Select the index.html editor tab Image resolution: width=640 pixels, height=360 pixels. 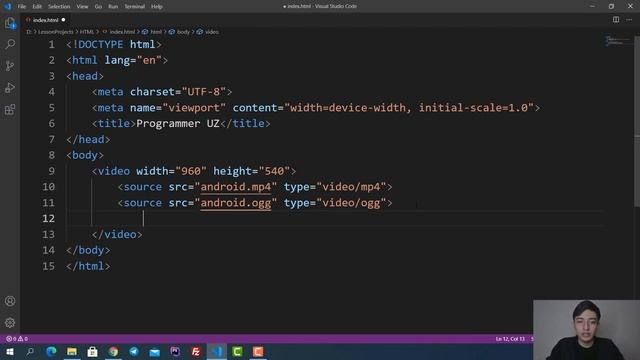coord(45,20)
